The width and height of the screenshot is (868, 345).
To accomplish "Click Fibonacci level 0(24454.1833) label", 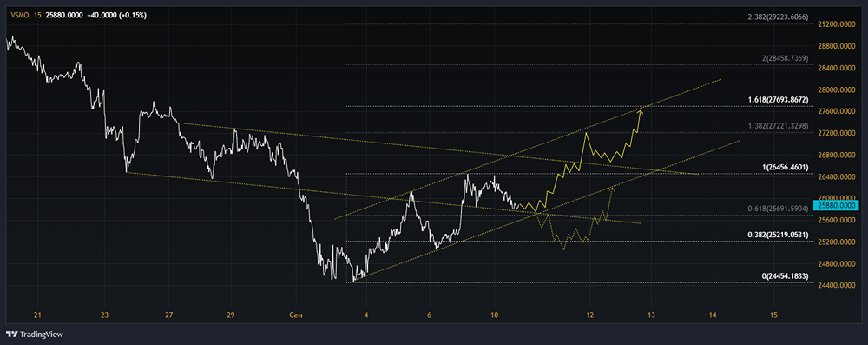I will (786, 275).
